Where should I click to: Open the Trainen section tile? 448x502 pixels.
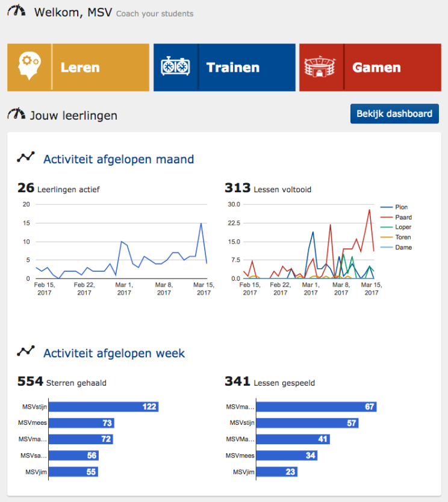[x=225, y=67]
